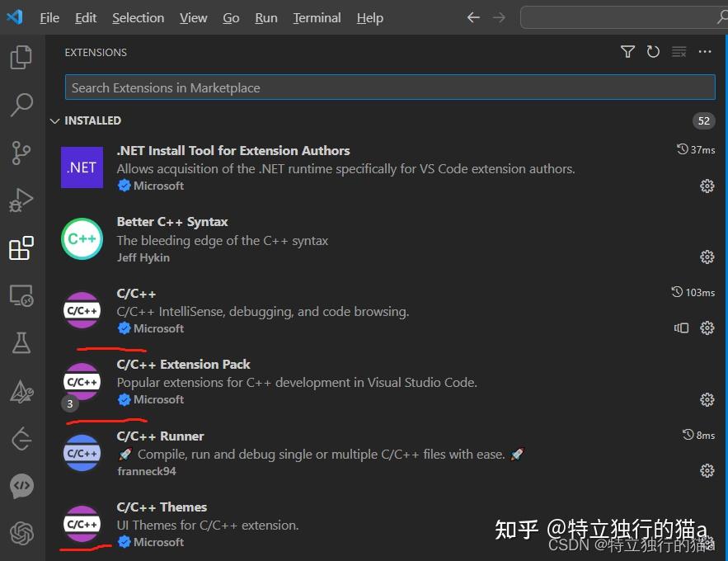Go back with the left arrow
Screen dimensions: 728x561
click(x=473, y=17)
